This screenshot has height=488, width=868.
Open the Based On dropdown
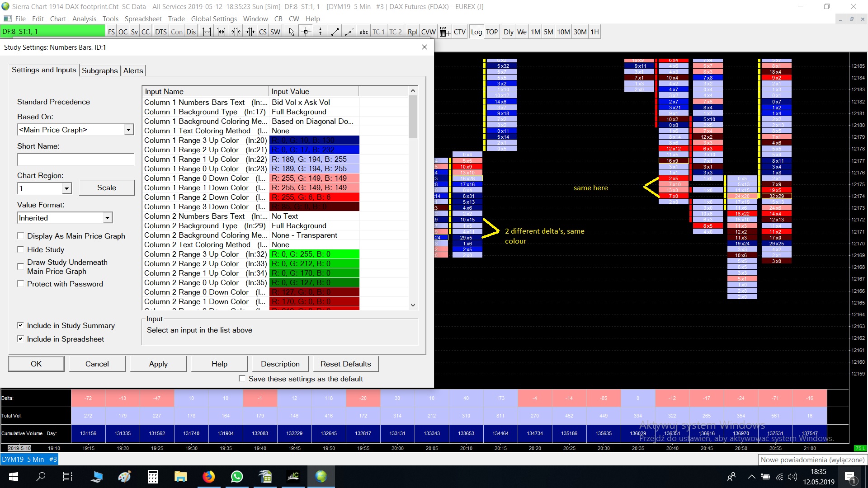(128, 130)
